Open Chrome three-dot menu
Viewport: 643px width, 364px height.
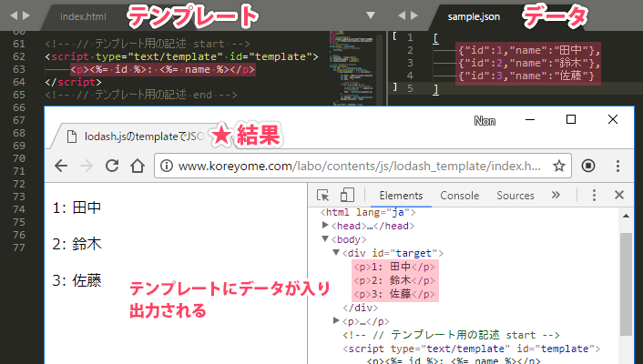click(617, 166)
